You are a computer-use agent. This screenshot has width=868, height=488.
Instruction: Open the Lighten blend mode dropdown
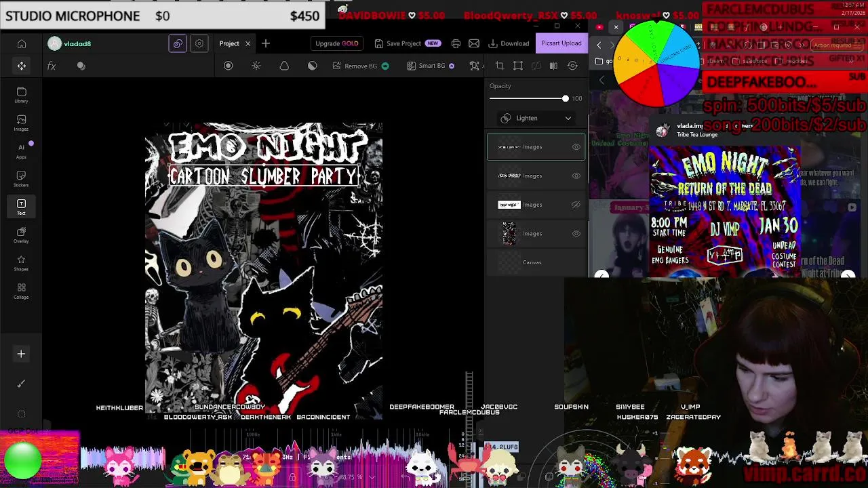pyautogui.click(x=536, y=118)
